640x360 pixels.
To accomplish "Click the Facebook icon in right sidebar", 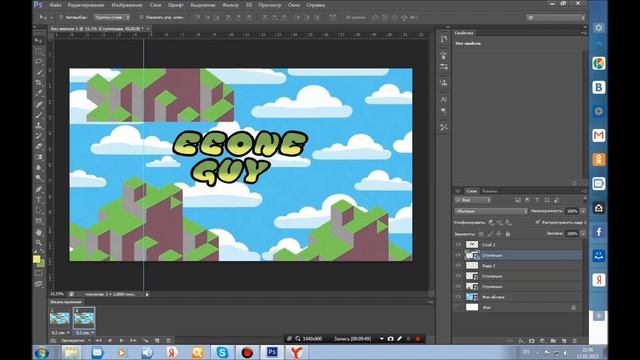I will [599, 232].
